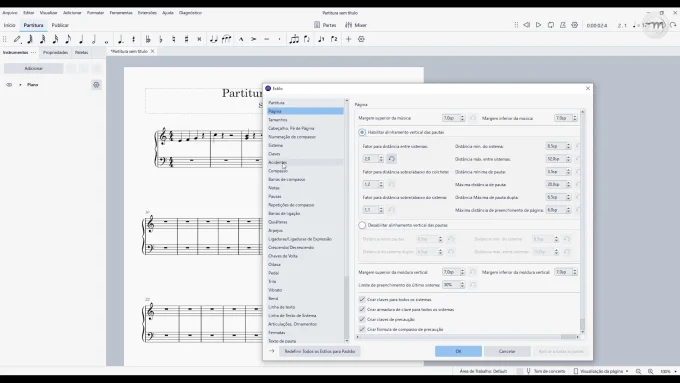Adjust Distância máx. entre sistemas stepper
The image size is (680, 383).
tap(568, 159)
